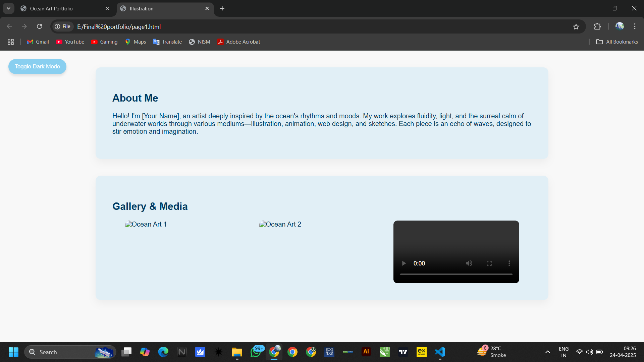Open Microsoft Edge from taskbar
The height and width of the screenshot is (362, 644).
pos(163,352)
